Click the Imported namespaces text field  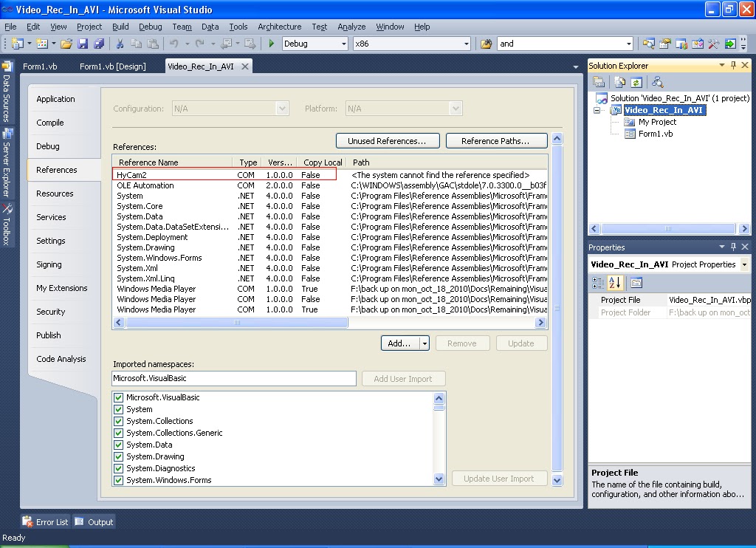click(234, 378)
